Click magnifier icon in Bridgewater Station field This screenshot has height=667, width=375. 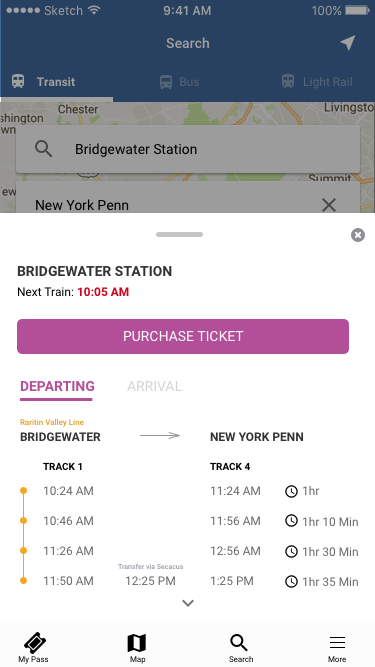pos(43,149)
